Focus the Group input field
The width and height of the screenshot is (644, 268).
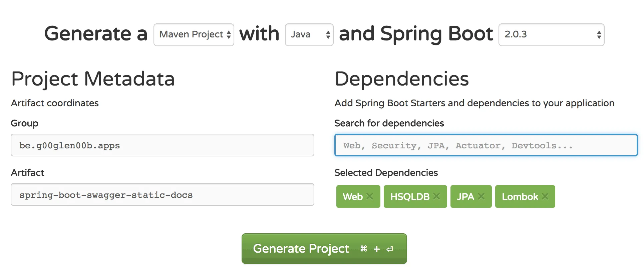[162, 145]
